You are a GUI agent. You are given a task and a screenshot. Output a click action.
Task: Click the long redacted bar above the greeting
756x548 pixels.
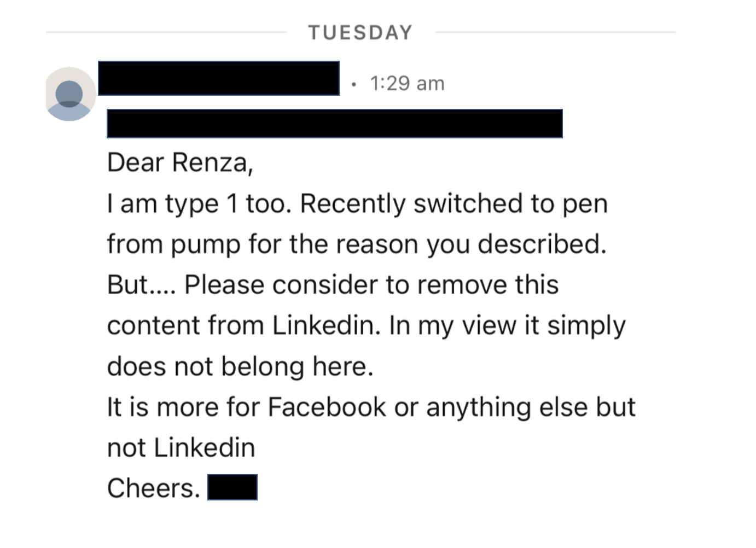coord(334,124)
